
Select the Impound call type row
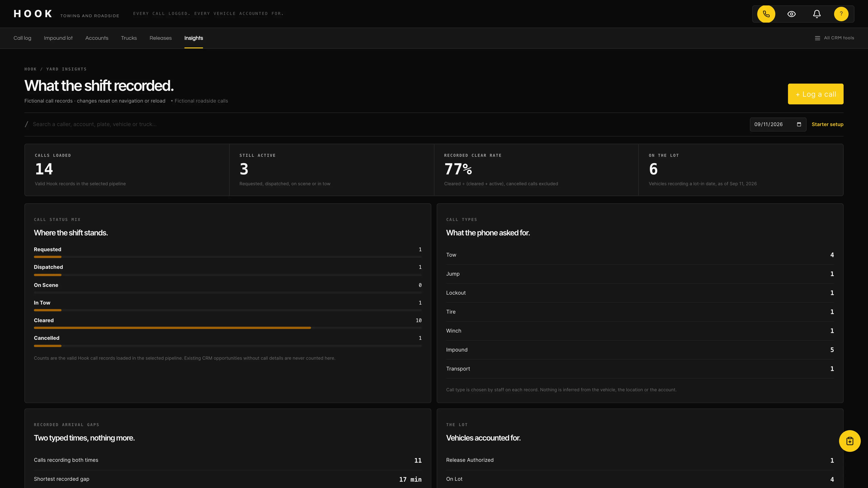pyautogui.click(x=640, y=350)
